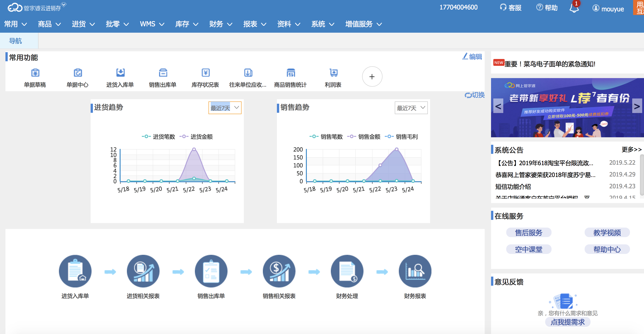The width and height of the screenshot is (644, 334).
Task: Click the 销售相关报表 workflow circle icon
Action: coord(279,271)
